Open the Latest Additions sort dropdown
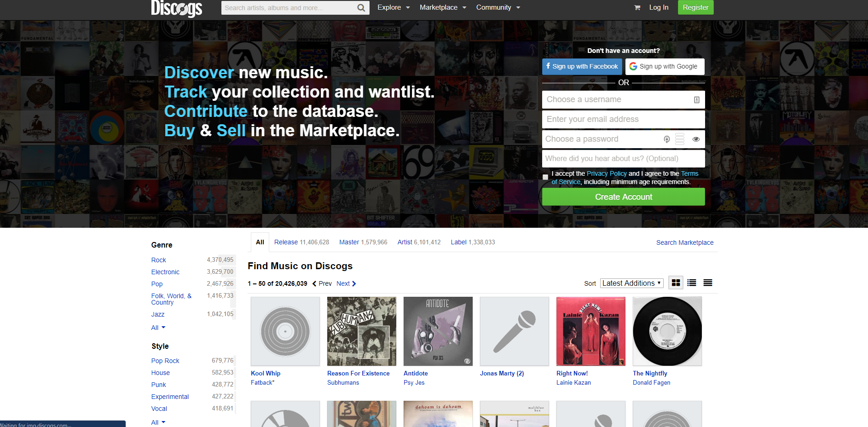The height and width of the screenshot is (427, 868). pos(631,283)
